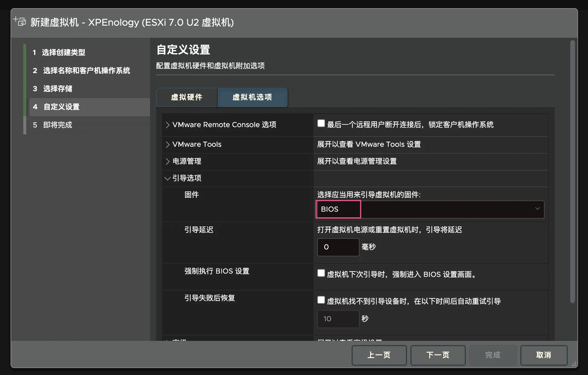Select the 虚拟机选项 tab

pos(252,97)
